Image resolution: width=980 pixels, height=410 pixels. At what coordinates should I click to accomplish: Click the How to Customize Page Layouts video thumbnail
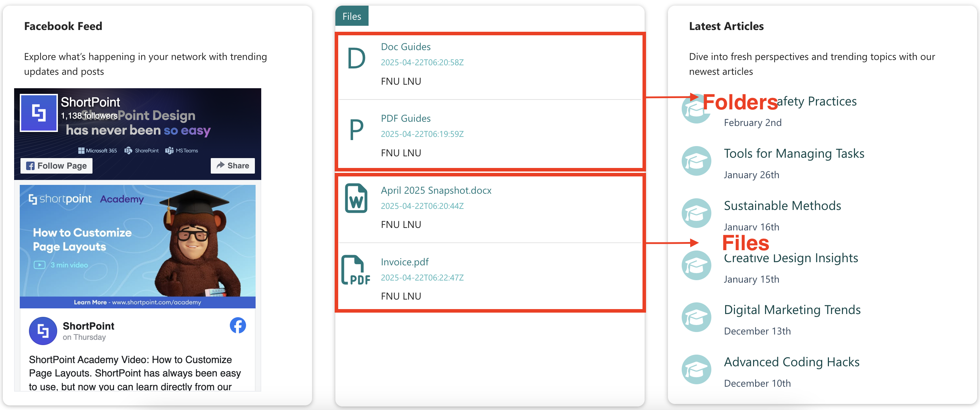coord(137,246)
